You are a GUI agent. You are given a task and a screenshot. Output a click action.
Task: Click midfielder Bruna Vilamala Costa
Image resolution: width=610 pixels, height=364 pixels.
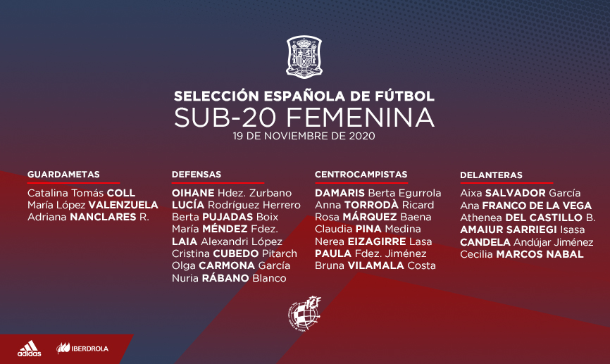pyautogui.click(x=375, y=265)
